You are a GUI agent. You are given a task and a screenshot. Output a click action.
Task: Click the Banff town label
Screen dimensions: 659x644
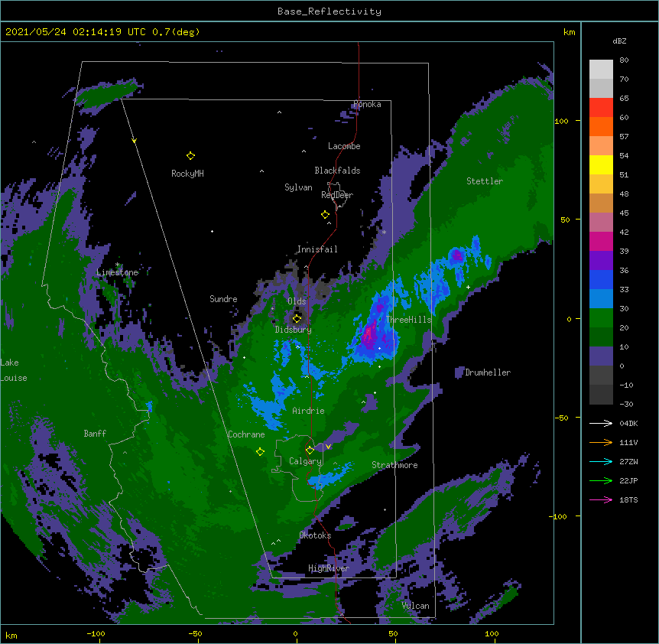95,434
